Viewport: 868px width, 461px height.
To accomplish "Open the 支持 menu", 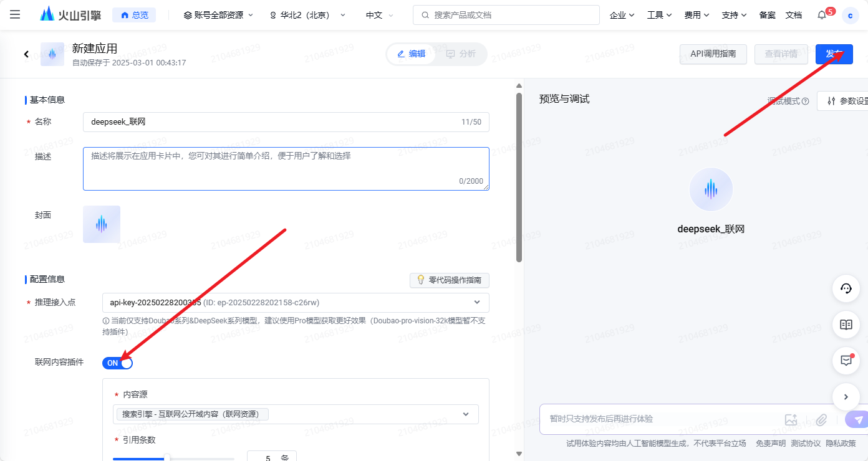I will 734,15.
